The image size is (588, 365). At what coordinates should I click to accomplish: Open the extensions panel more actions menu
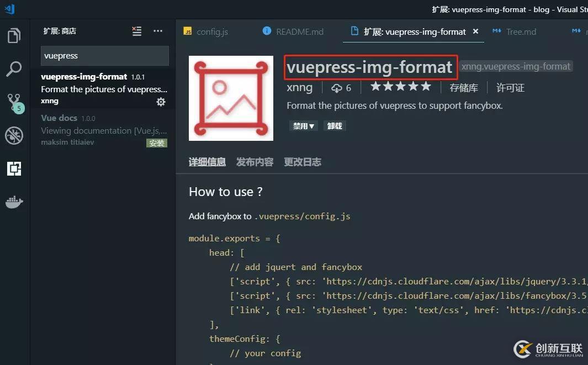coord(158,31)
